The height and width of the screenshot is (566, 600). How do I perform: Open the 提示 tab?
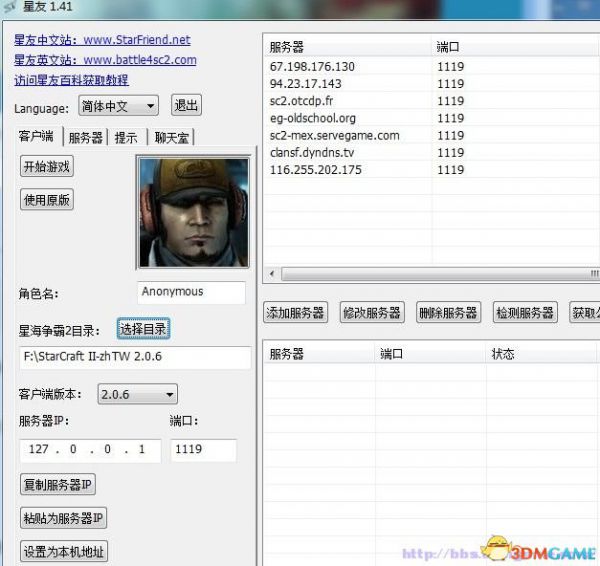126,138
